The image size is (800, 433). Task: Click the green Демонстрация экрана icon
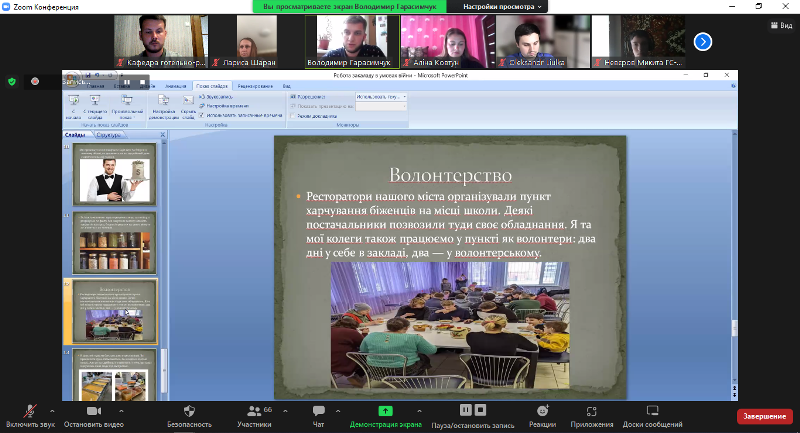click(385, 411)
